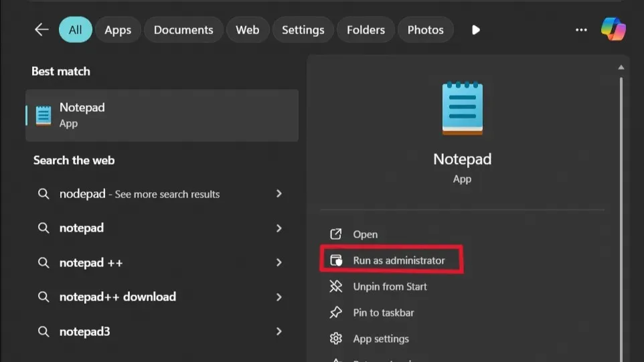Open App settings for Notepad
The height and width of the screenshot is (362, 644).
click(381, 339)
